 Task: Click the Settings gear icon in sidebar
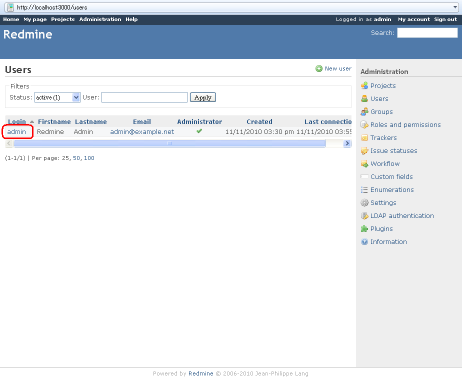point(364,203)
